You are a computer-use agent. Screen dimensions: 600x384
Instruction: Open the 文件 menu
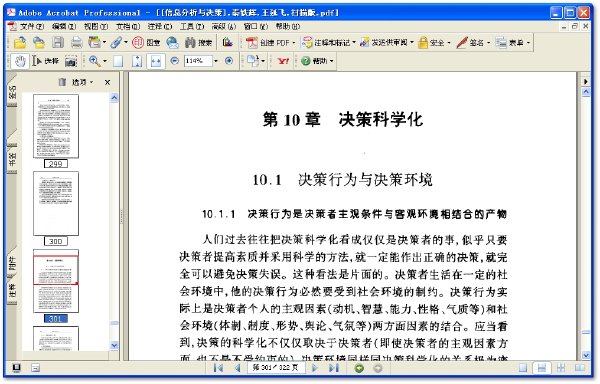pos(31,26)
